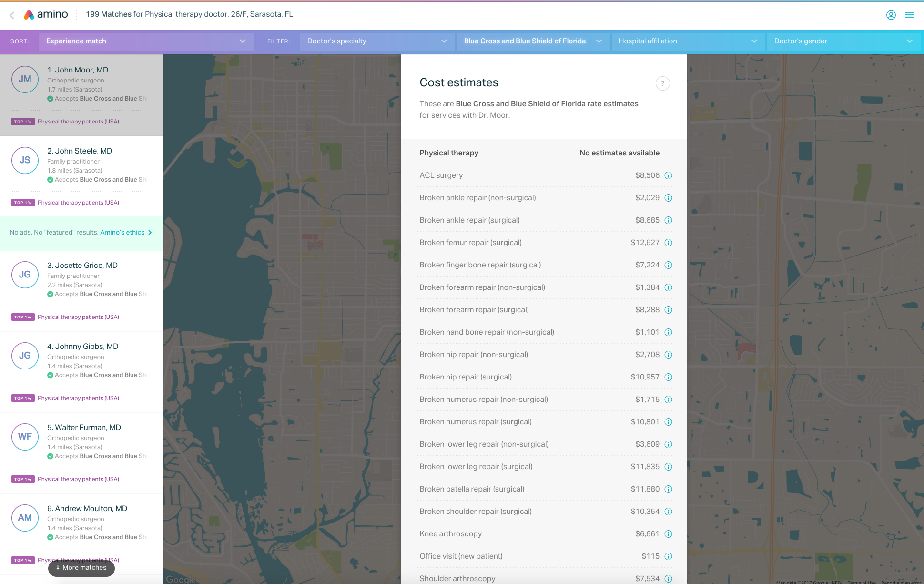
Task: Open the hamburger menu icon
Action: tap(910, 15)
